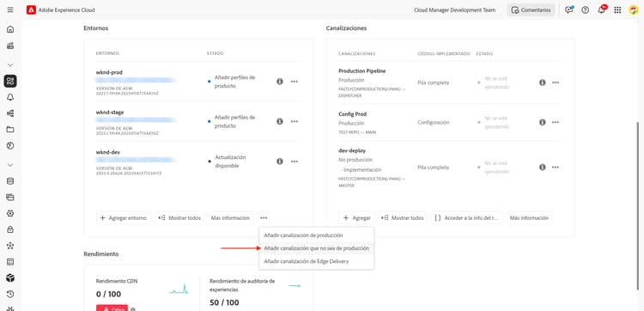Image resolution: width=644 pixels, height=311 pixels.
Task: Open the info icon beside Crítico badge
Action: tap(132, 309)
